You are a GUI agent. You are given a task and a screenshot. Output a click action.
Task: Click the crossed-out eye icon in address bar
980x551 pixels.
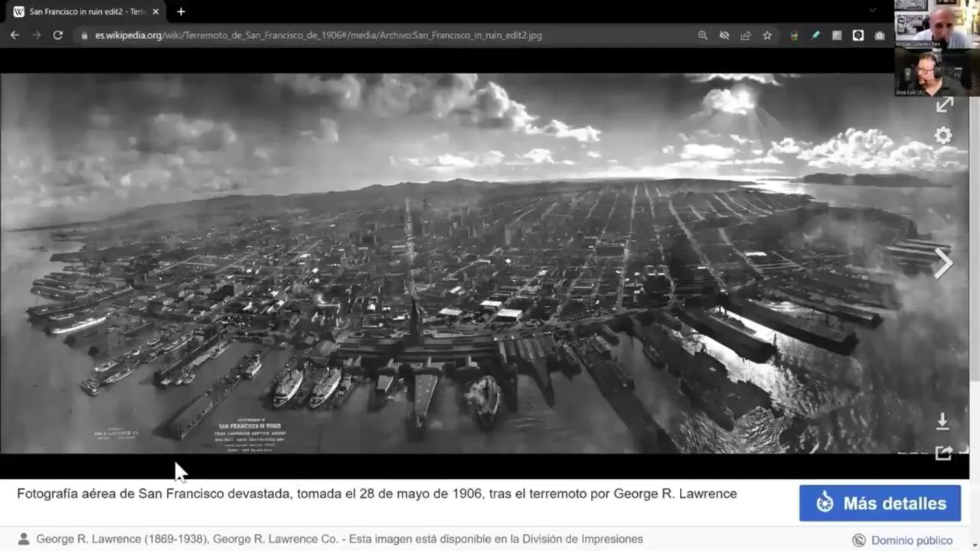[724, 35]
